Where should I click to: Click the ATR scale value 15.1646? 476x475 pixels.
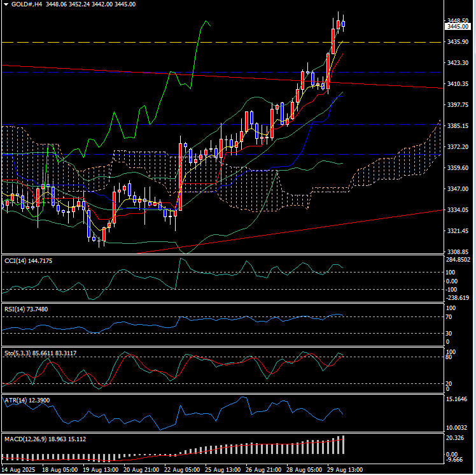tap(456, 399)
